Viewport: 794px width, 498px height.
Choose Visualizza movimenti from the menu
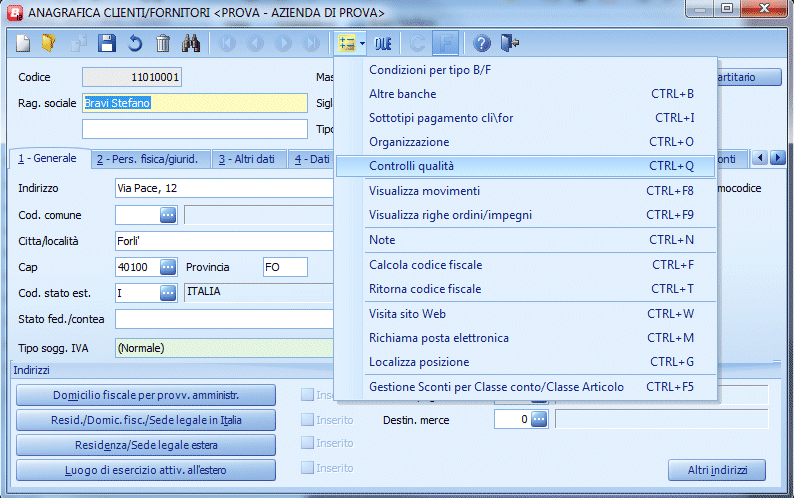(525, 191)
